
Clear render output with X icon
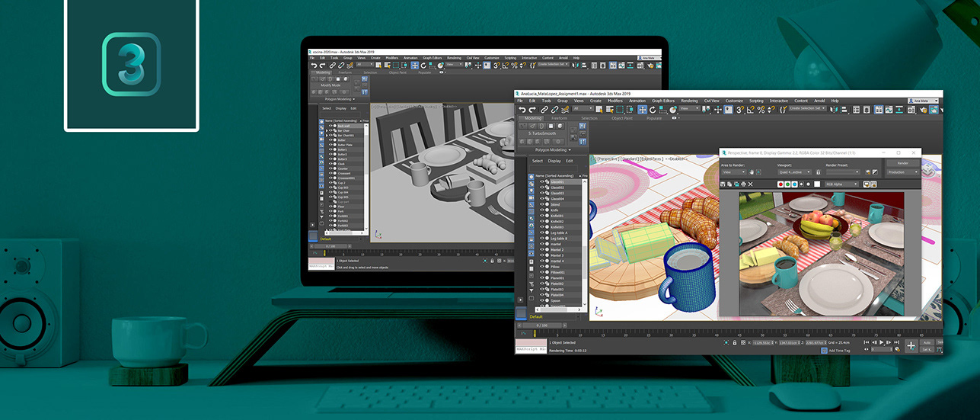(750, 184)
